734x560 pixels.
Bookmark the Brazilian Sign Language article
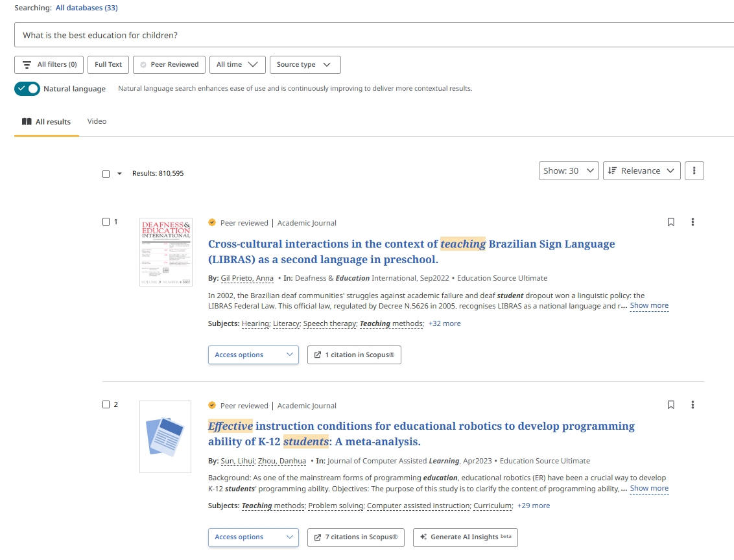[x=670, y=222]
